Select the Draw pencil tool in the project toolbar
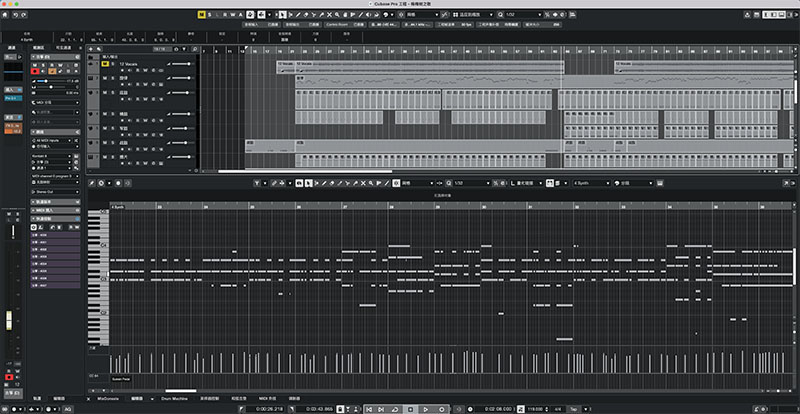This screenshot has width=800, height=414. pos(299,15)
